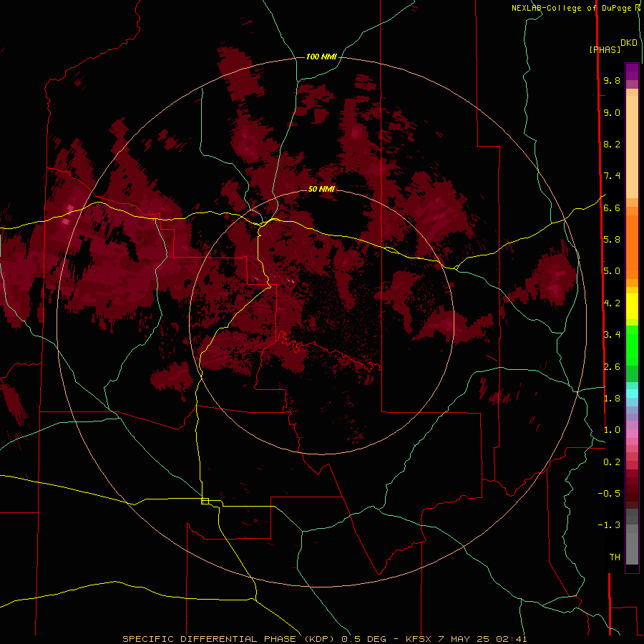Click the 1.8 scale value

(x=612, y=398)
